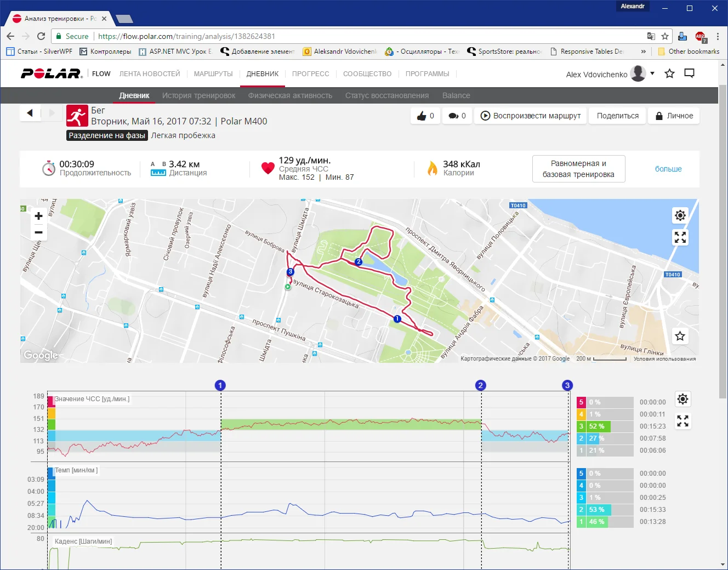Toggle heart rate zone 3 in the legend
Screen dimensions: 728x570
[x=581, y=426]
